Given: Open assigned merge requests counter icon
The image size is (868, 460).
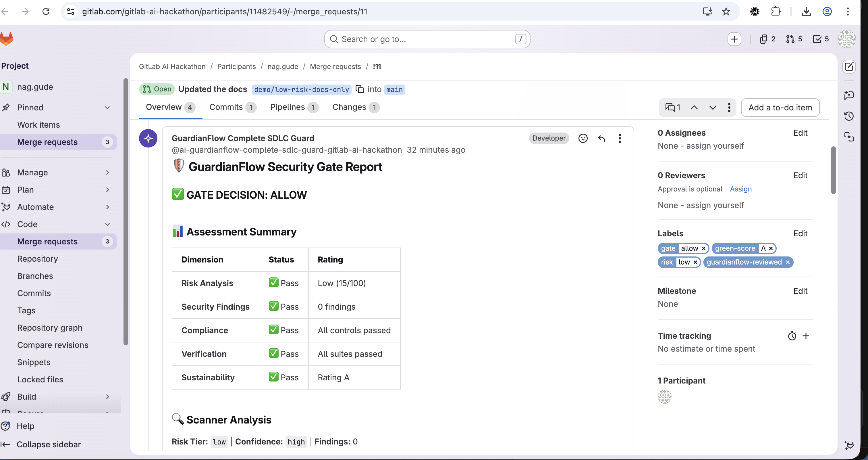Looking at the screenshot, I should (794, 39).
